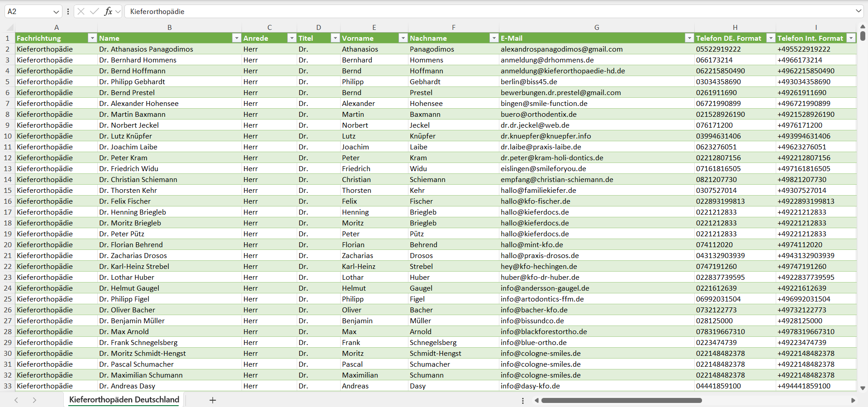Image resolution: width=868 pixels, height=407 pixels.
Task: Open the Name Box dropdown arrow
Action: [56, 12]
